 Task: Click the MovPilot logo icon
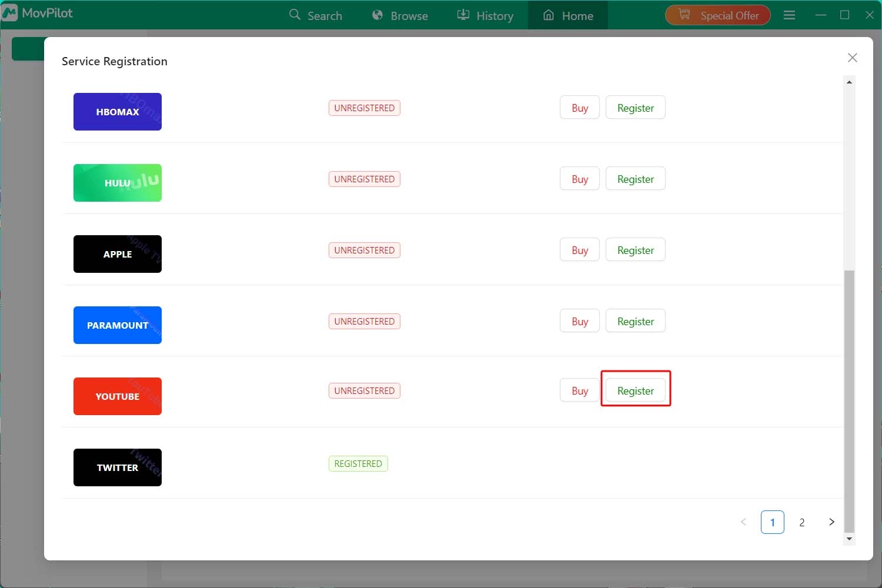[9, 12]
